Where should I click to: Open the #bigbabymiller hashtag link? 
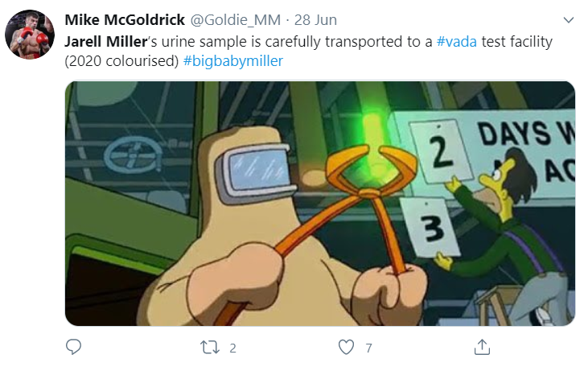point(233,61)
